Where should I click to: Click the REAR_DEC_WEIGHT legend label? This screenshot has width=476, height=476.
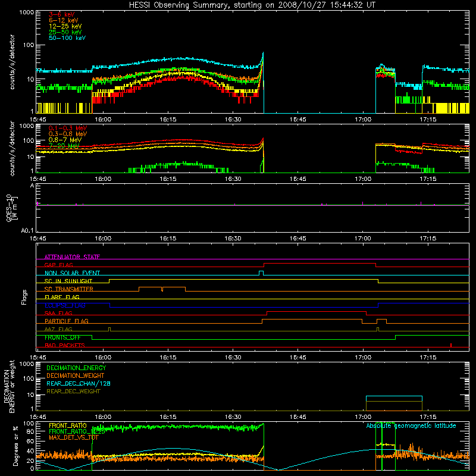coord(73,392)
